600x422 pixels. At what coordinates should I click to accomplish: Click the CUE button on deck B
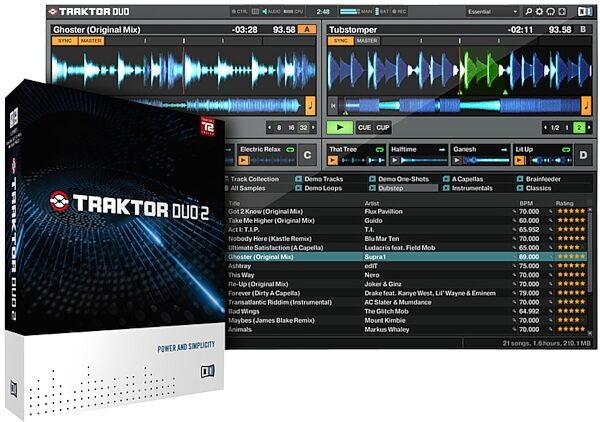pos(364,128)
